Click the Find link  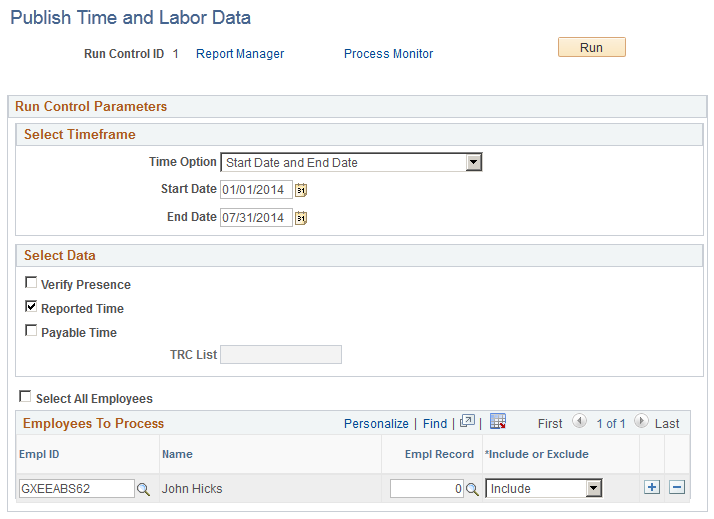[435, 424]
